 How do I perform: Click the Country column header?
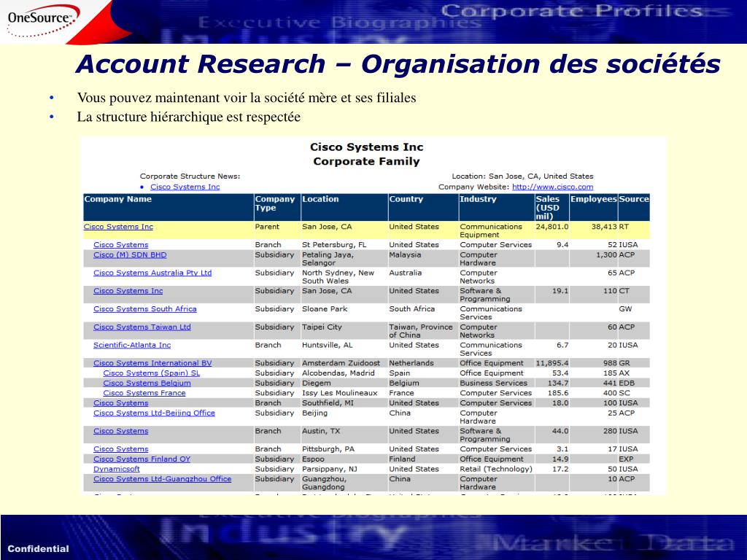[x=423, y=207]
